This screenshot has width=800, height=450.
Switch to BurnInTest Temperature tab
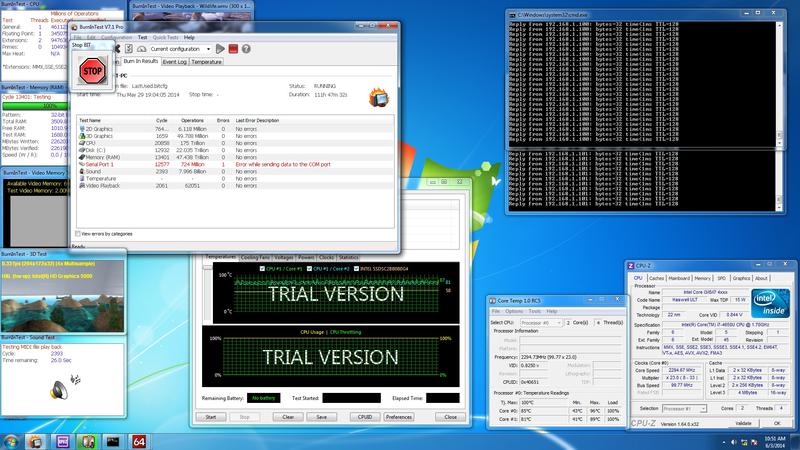pyautogui.click(x=207, y=62)
